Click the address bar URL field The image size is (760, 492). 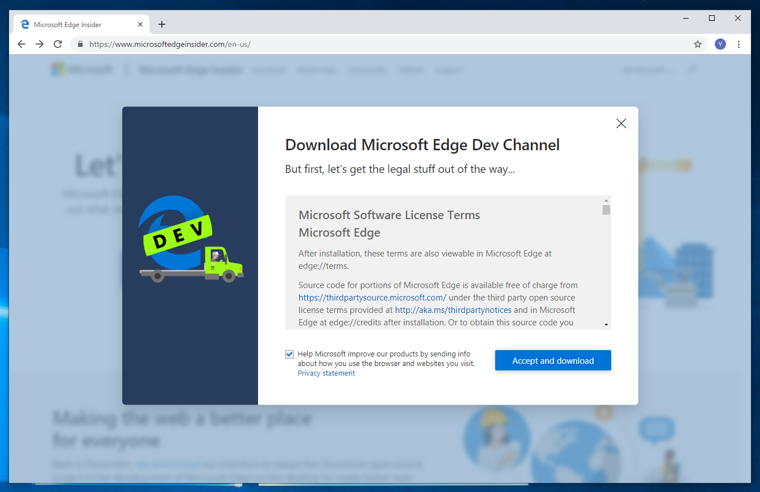click(x=388, y=44)
